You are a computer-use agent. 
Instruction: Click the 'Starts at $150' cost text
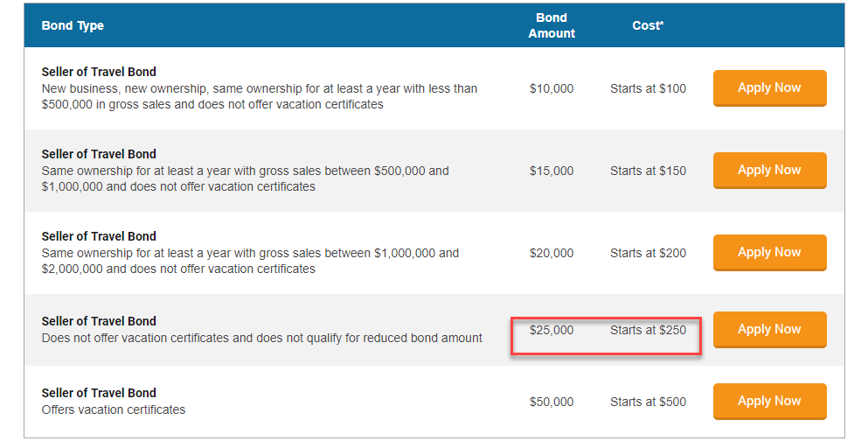pyautogui.click(x=648, y=171)
